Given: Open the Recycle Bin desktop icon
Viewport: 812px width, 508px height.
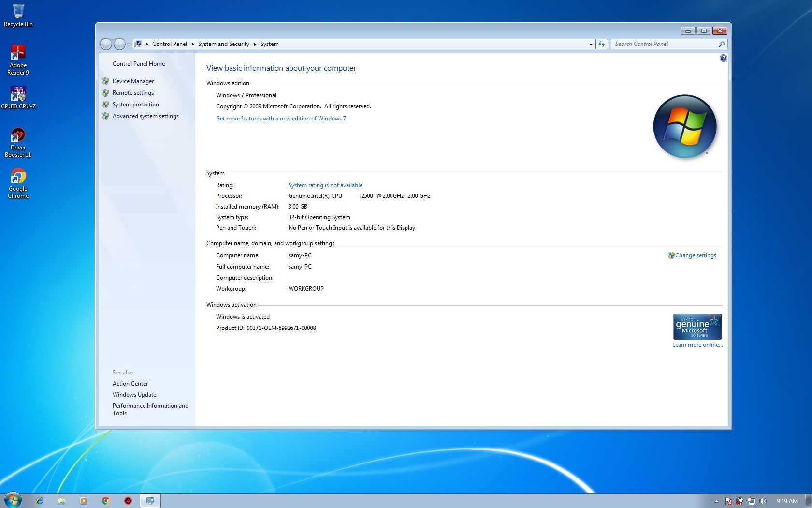Looking at the screenshot, I should click(x=18, y=15).
